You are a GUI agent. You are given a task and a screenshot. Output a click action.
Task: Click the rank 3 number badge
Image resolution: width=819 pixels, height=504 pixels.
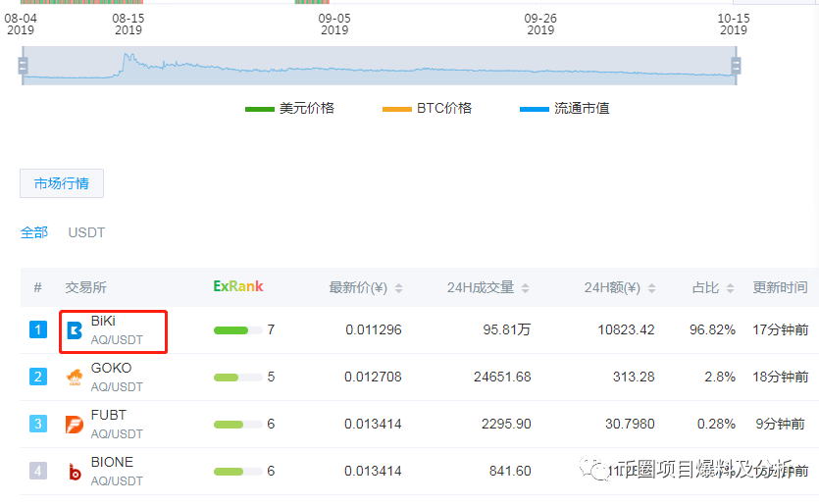(x=38, y=424)
